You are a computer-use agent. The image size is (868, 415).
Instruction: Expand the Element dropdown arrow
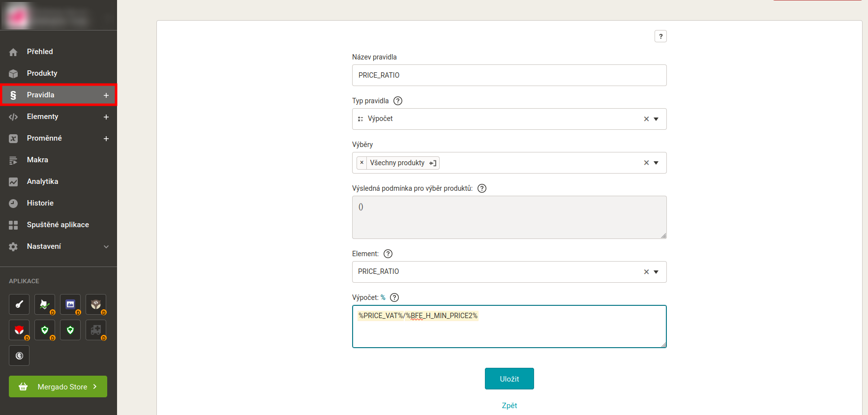[x=656, y=272]
